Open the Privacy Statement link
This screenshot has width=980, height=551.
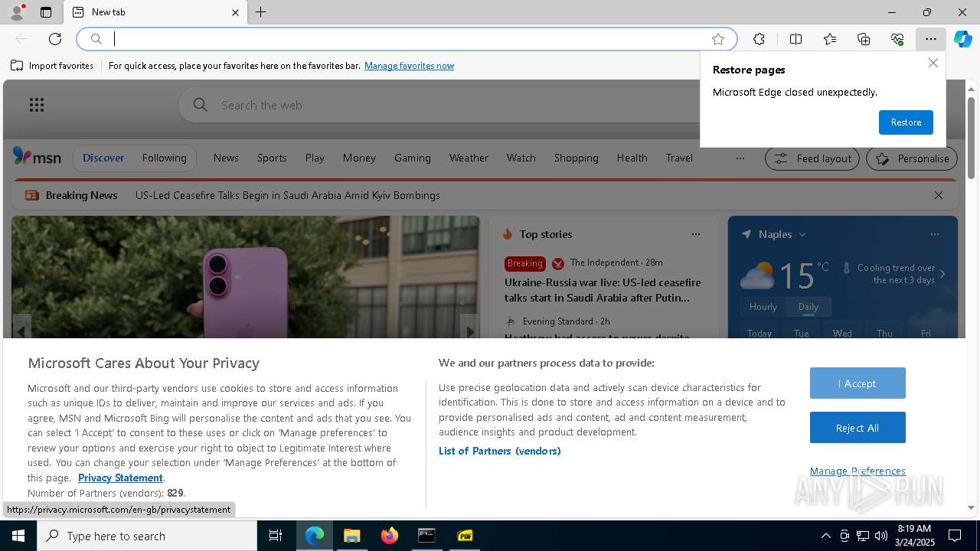120,478
